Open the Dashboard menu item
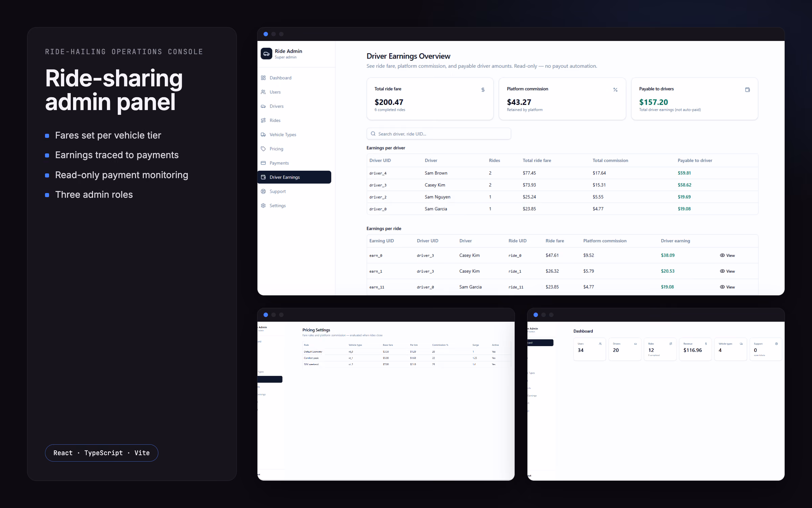The height and width of the screenshot is (508, 812). point(294,78)
